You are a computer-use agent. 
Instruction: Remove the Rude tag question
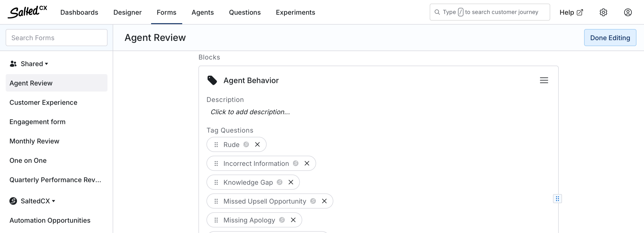257,145
